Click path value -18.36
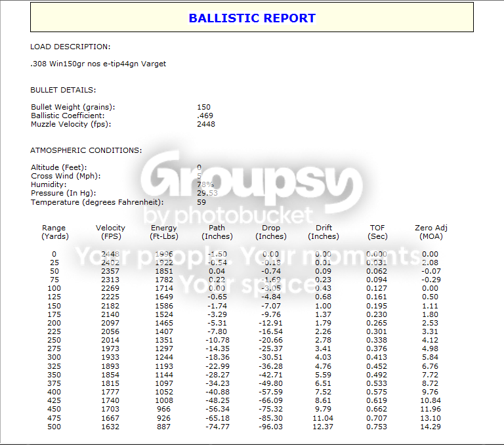The image size is (504, 445). pyautogui.click(x=217, y=357)
